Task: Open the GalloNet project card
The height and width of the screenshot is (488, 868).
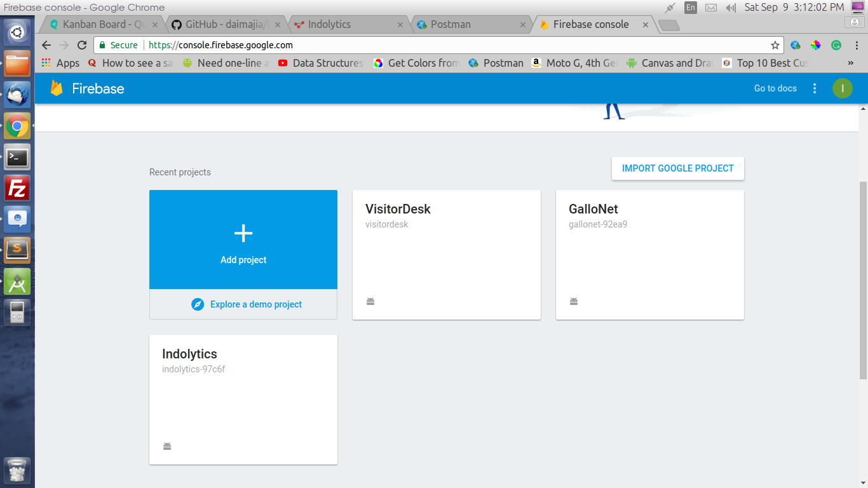Action: 650,255
